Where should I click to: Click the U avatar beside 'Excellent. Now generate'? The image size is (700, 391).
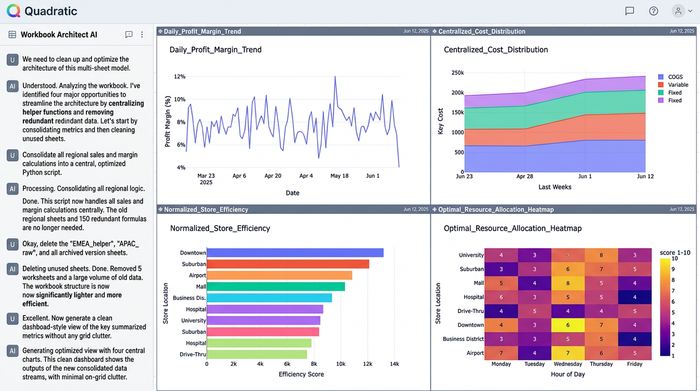click(x=12, y=319)
